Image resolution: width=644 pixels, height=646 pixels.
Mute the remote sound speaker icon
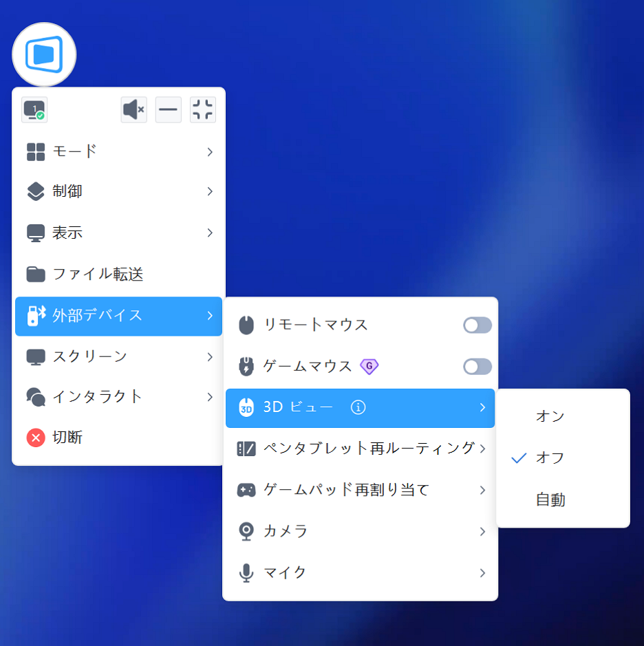pos(133,110)
